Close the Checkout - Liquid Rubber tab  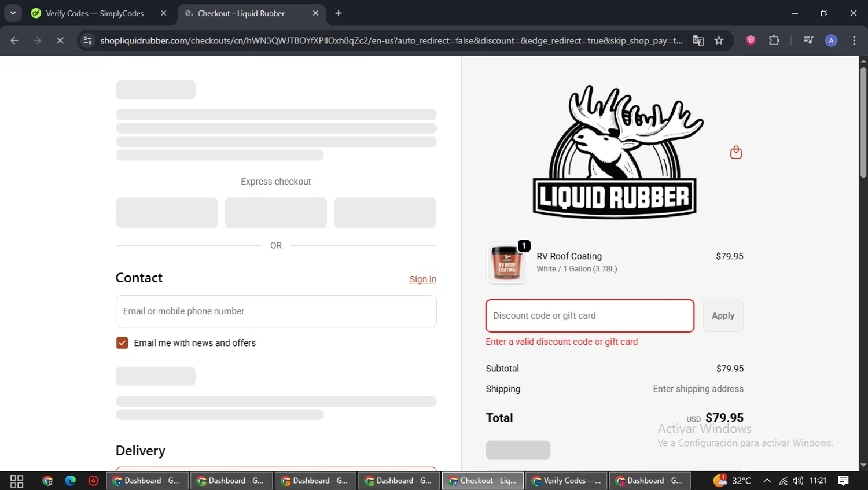(x=315, y=13)
